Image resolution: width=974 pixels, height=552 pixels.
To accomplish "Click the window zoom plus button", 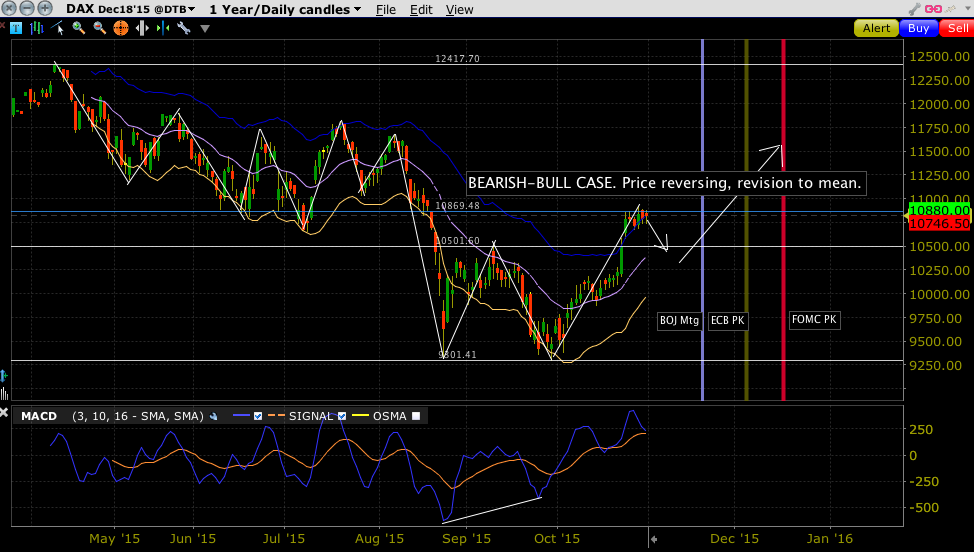I will click(x=45, y=8).
